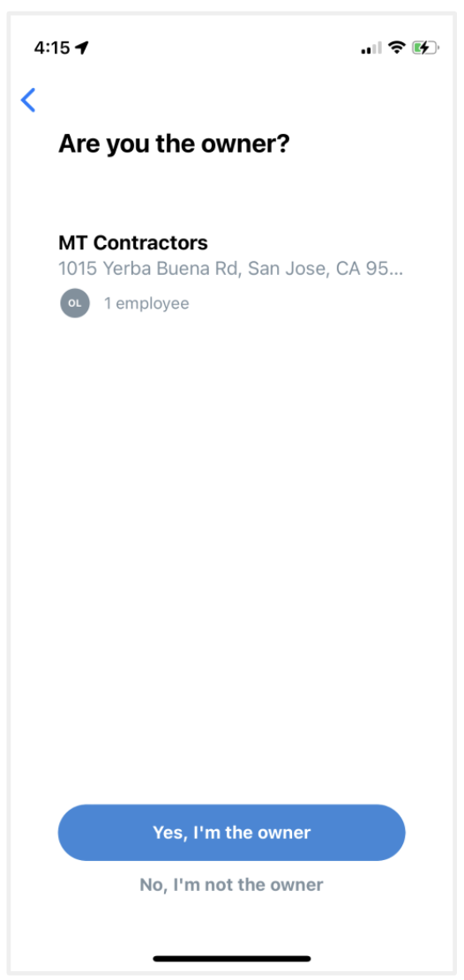Open the 1015 Yerba Buena Rd address

(231, 269)
